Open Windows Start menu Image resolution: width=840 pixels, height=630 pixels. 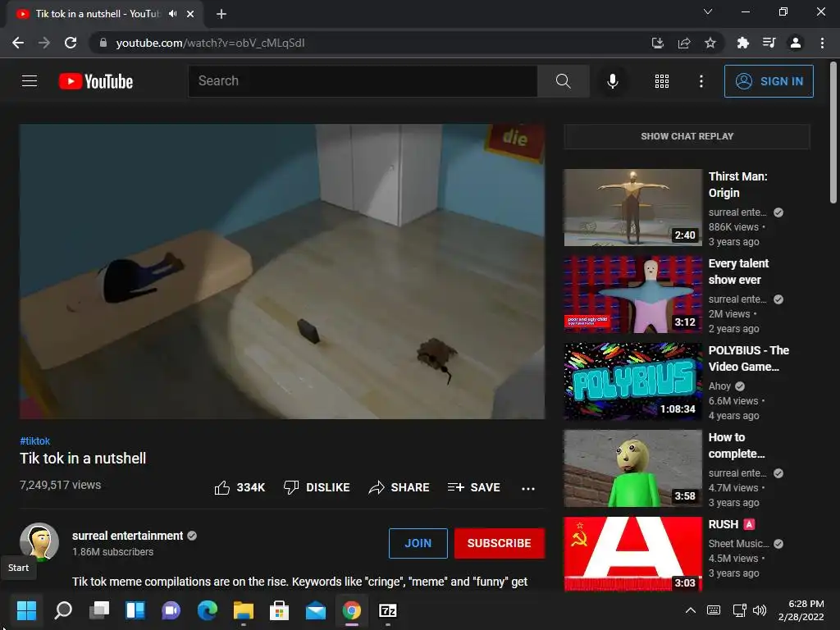(26, 610)
